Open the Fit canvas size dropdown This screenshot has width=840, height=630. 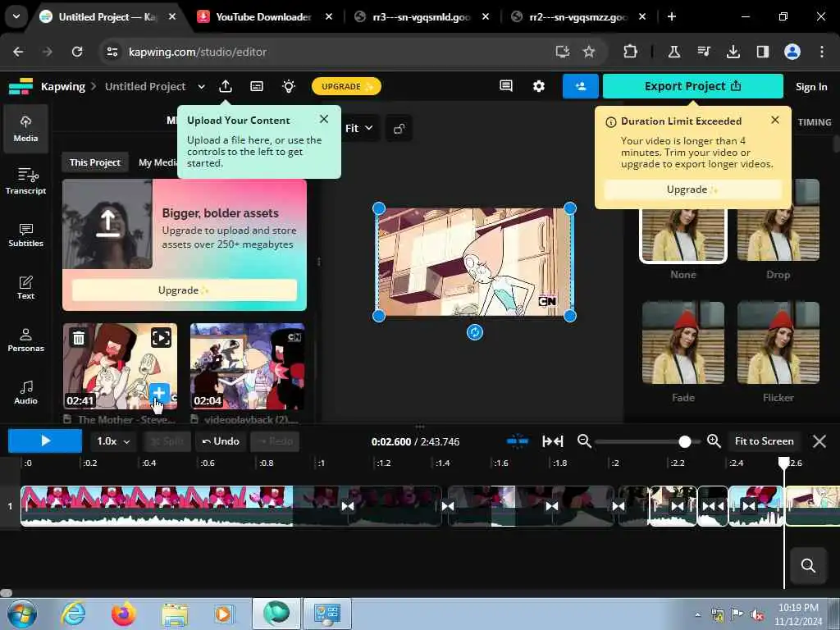tap(359, 129)
